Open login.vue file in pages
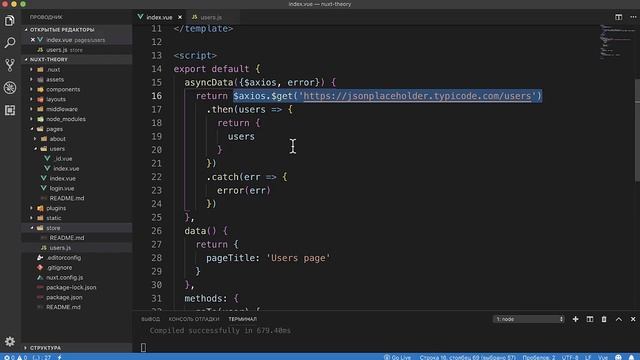The image size is (640, 360). tap(62, 188)
